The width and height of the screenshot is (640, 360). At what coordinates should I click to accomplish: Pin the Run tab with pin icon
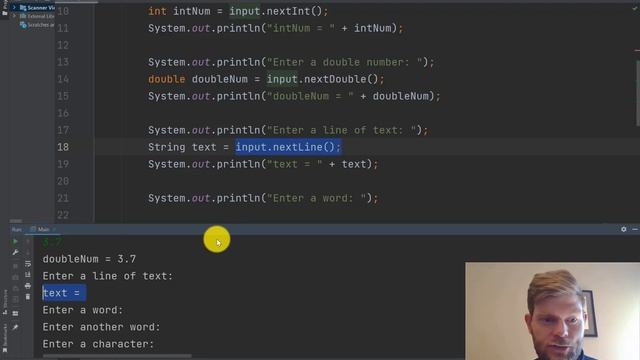[x=15, y=327]
